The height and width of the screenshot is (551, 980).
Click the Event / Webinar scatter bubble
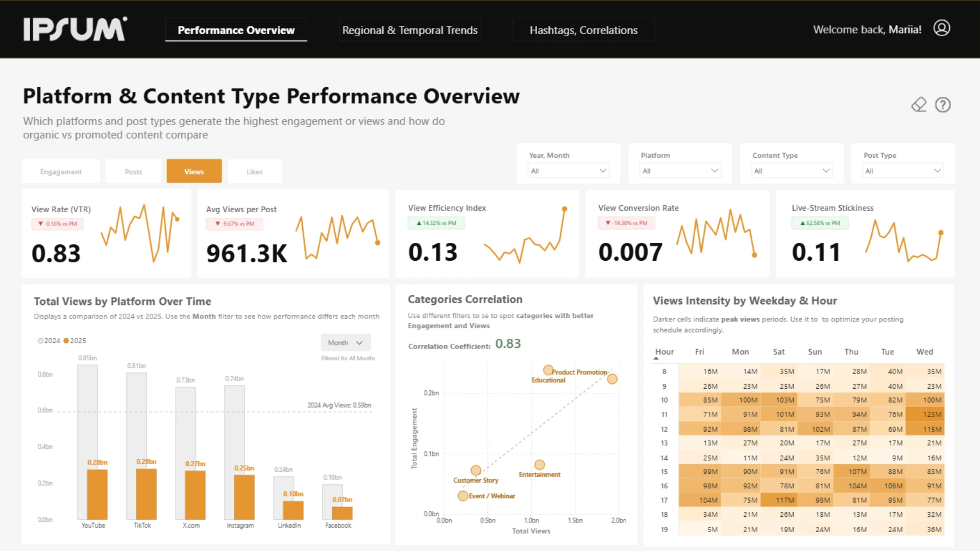point(462,495)
